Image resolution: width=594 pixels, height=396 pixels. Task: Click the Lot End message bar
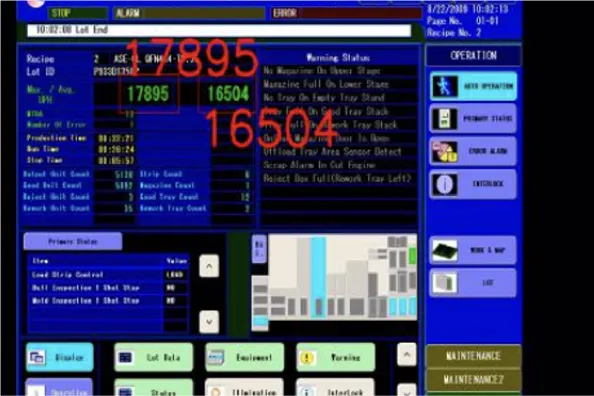tap(219, 30)
